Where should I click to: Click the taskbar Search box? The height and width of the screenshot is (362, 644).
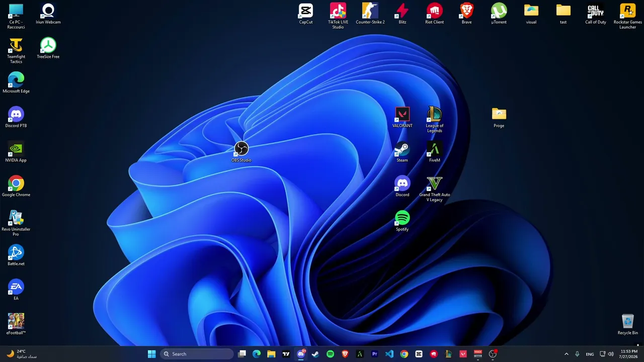pos(197,354)
